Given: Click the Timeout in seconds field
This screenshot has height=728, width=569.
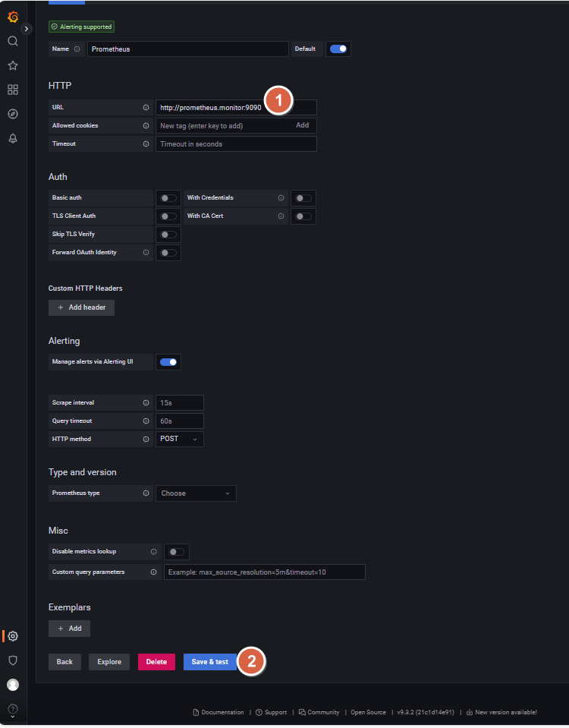Looking at the screenshot, I should tap(236, 144).
